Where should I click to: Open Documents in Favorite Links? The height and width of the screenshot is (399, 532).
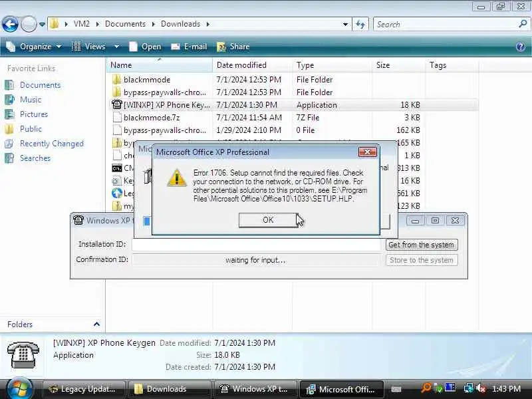(40, 85)
